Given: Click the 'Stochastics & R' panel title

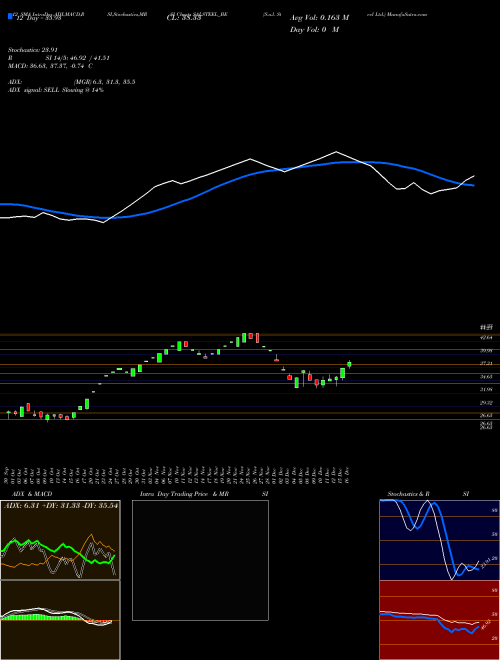Looking at the screenshot, I should pyautogui.click(x=409, y=494).
